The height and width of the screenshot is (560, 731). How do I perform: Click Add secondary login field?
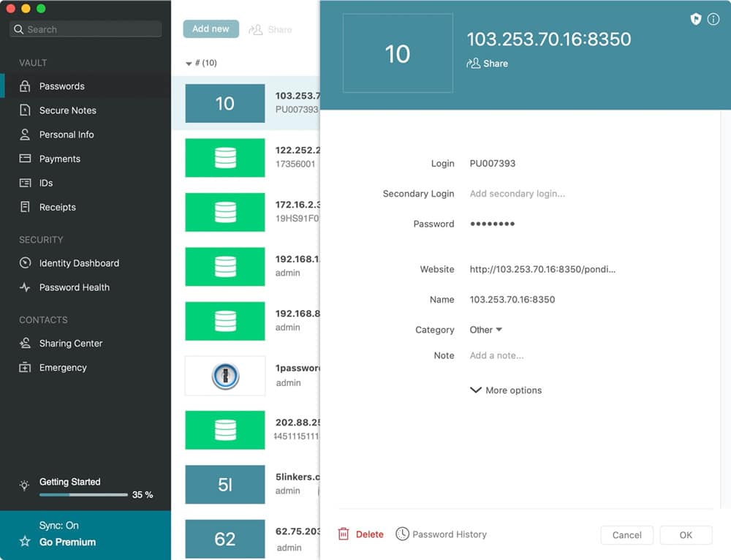pos(517,194)
